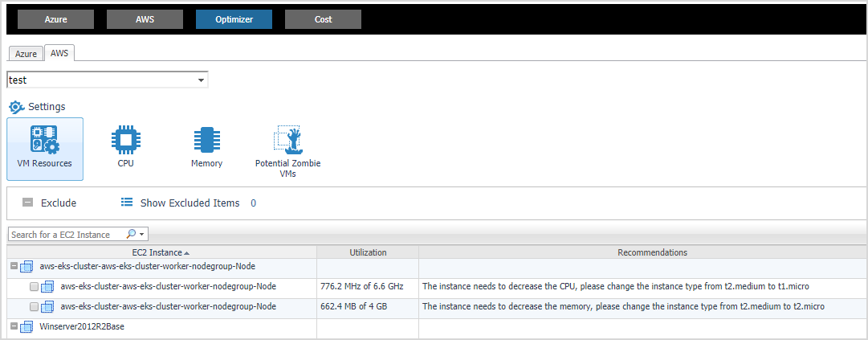Check the memory recommendation row checkbox
Image resolution: width=868 pixels, height=340 pixels.
[34, 307]
